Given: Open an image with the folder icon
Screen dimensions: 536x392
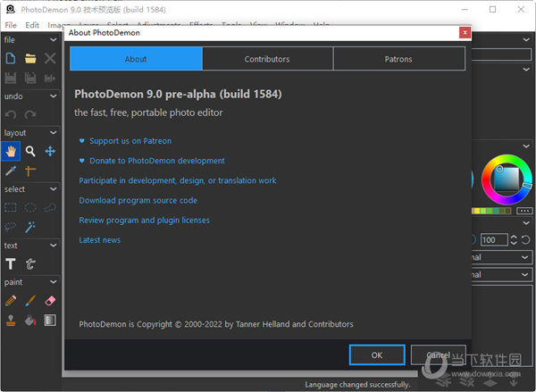Looking at the screenshot, I should pos(30,58).
